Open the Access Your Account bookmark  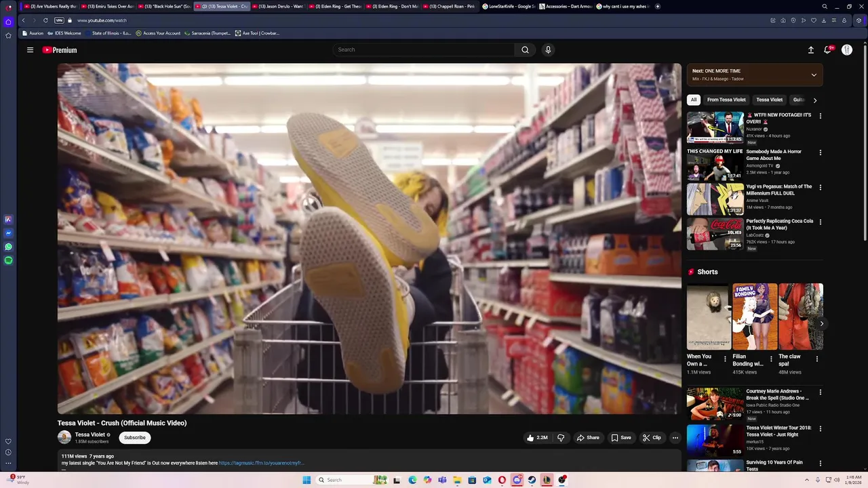158,33
